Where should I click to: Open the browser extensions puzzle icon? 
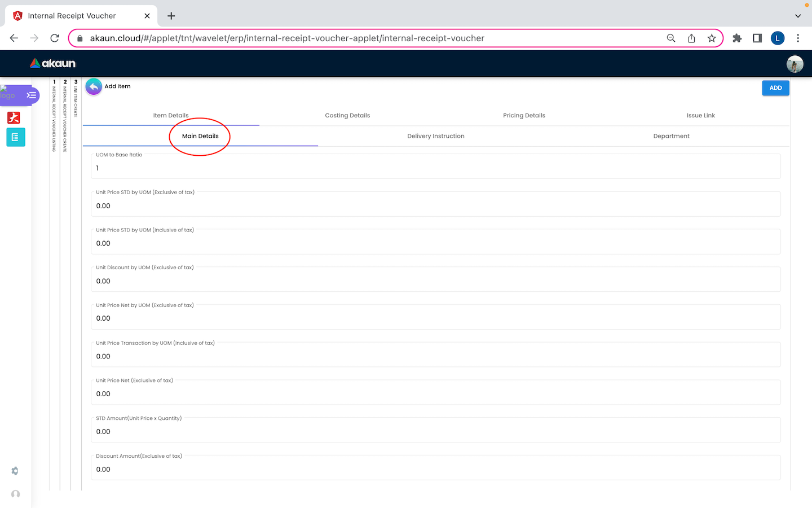(736, 38)
